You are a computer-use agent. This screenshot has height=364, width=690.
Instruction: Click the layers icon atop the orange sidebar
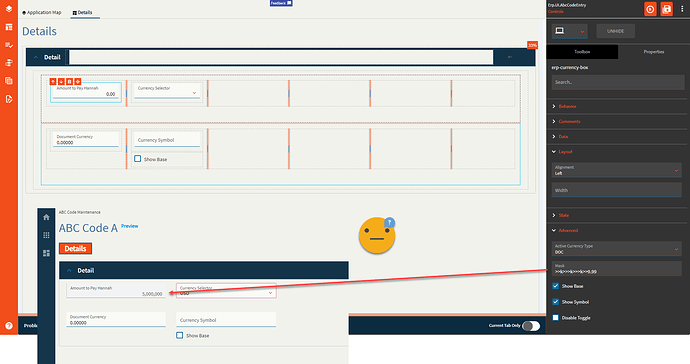click(x=9, y=9)
